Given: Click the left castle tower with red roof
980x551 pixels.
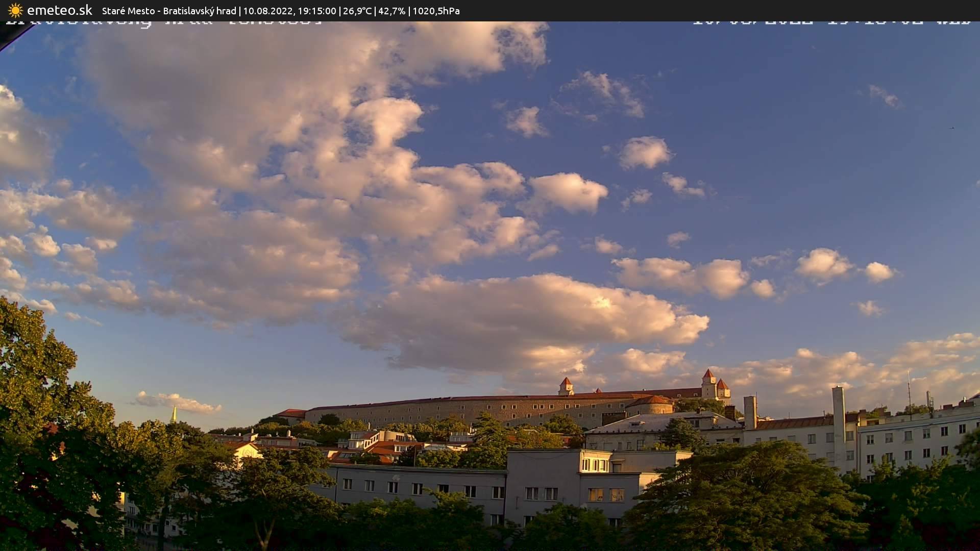Looking at the screenshot, I should click(x=566, y=386).
